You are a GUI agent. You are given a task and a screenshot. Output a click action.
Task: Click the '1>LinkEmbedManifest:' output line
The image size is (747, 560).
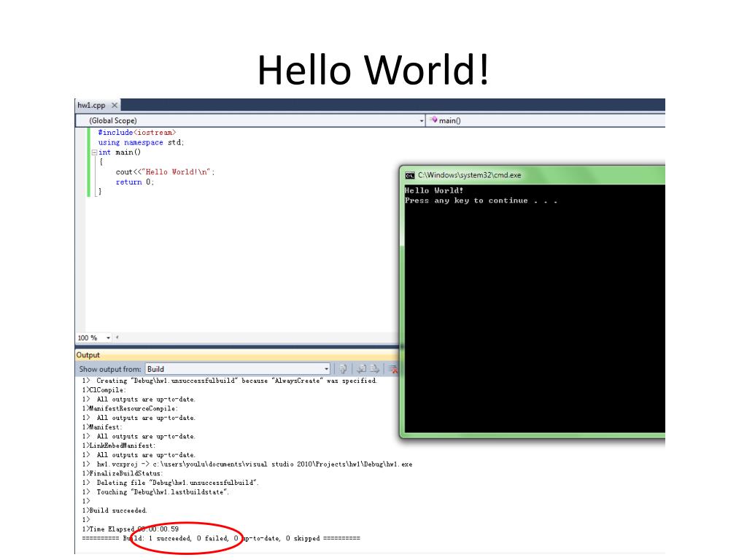pyautogui.click(x=119, y=446)
